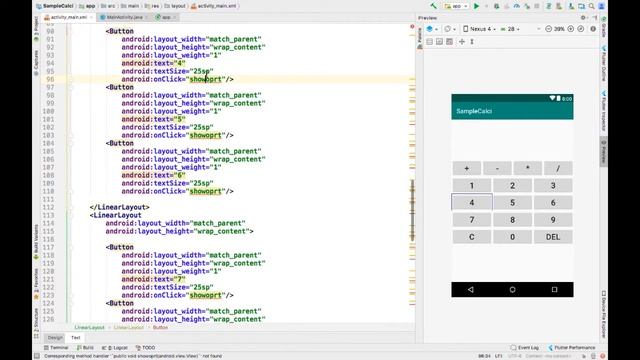Open the API 28 version dropdown
The image size is (640, 360).
[510, 29]
